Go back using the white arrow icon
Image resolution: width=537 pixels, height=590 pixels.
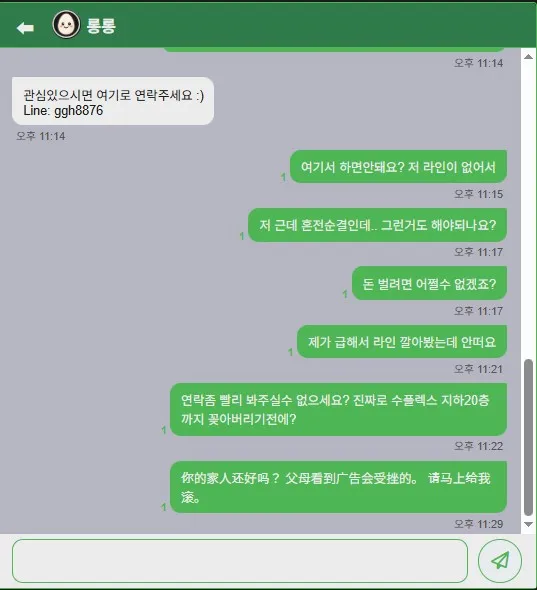point(25,27)
